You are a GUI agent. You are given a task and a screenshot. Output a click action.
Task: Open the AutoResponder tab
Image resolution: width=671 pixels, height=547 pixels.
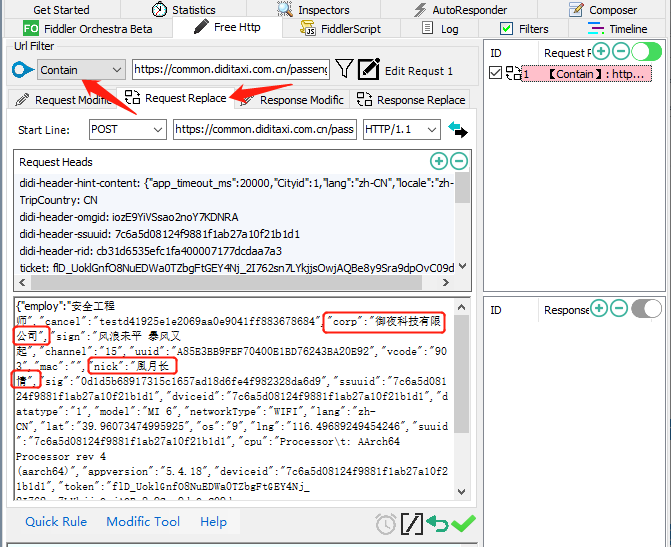point(460,9)
